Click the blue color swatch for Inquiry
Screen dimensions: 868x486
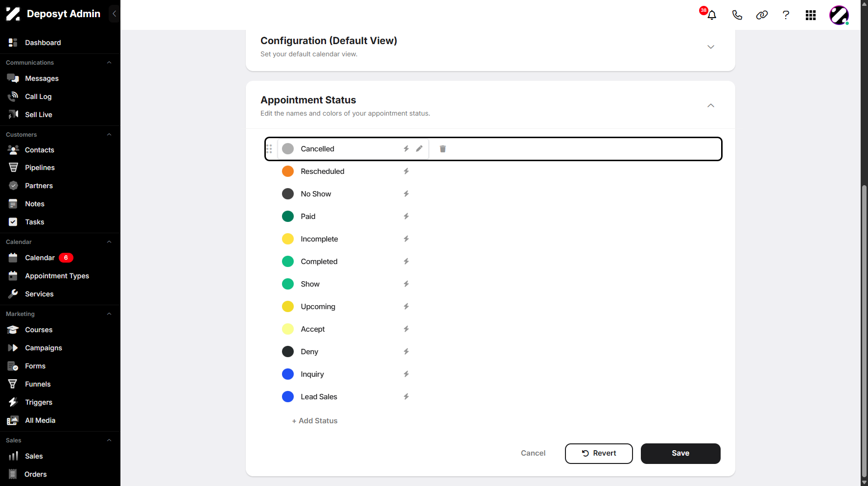[x=288, y=374]
